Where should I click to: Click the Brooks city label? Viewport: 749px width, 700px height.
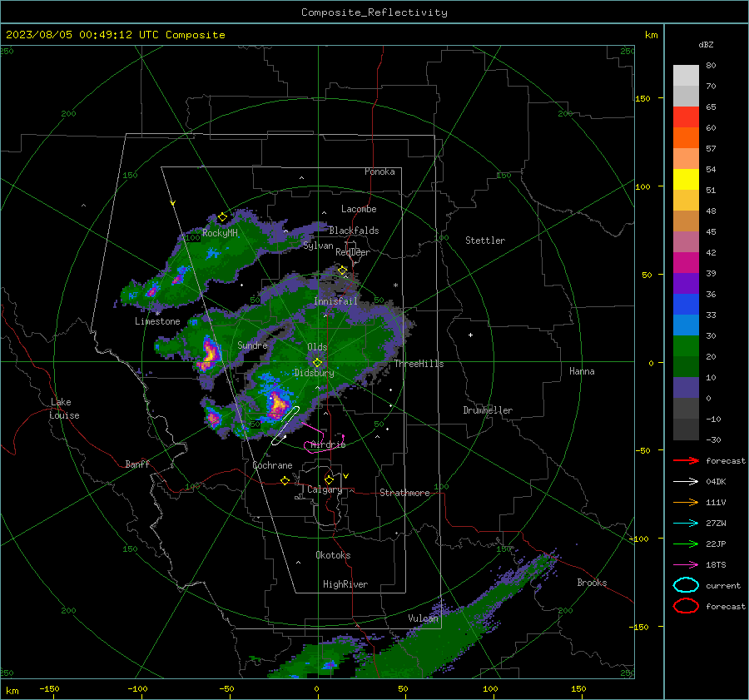point(592,583)
